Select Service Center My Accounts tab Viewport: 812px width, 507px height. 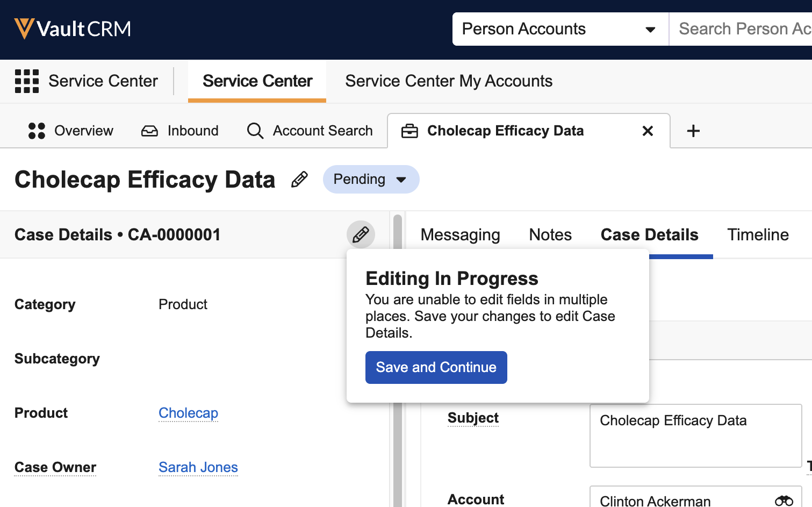449,81
